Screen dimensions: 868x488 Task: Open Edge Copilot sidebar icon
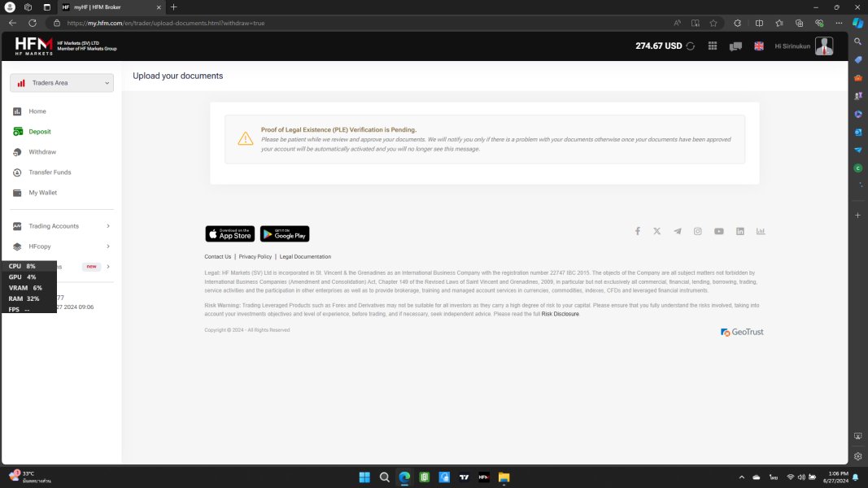857,24
